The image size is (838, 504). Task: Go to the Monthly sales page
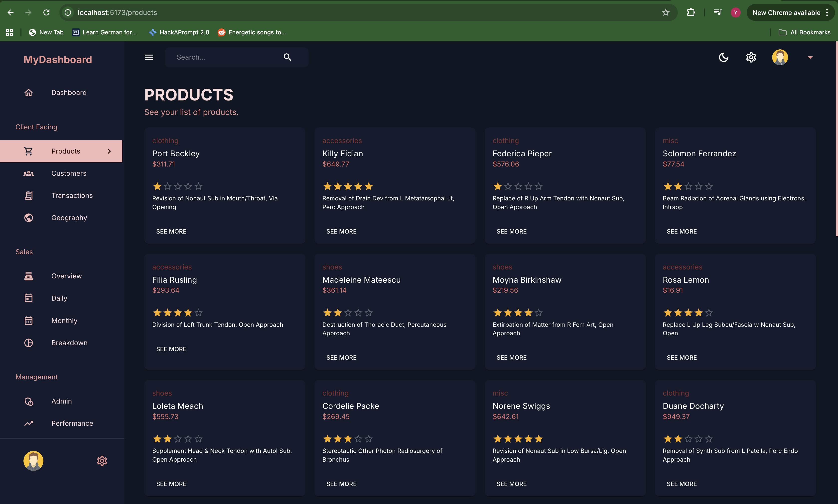pyautogui.click(x=64, y=321)
